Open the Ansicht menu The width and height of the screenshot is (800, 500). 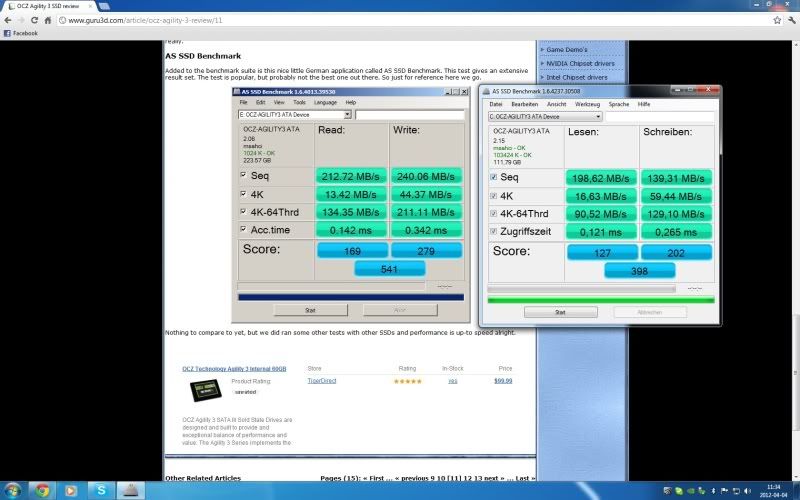coord(557,104)
